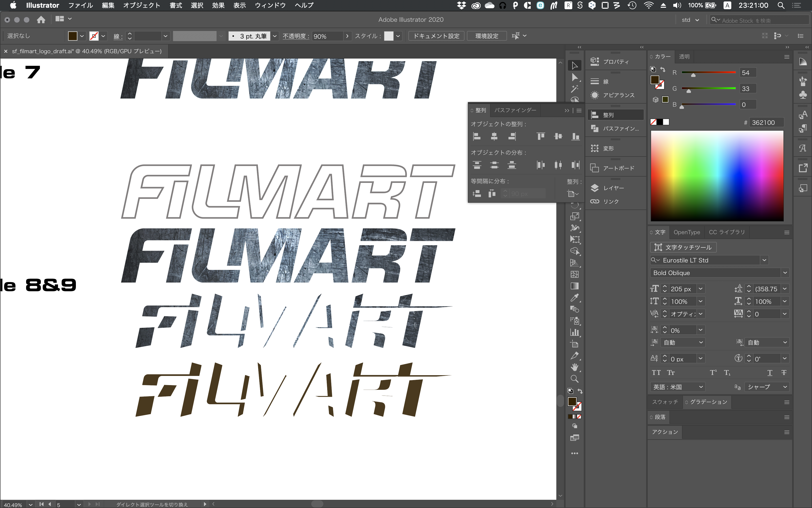The image size is (812, 508).
Task: Click horizontal distribute left icon
Action: [541, 165]
